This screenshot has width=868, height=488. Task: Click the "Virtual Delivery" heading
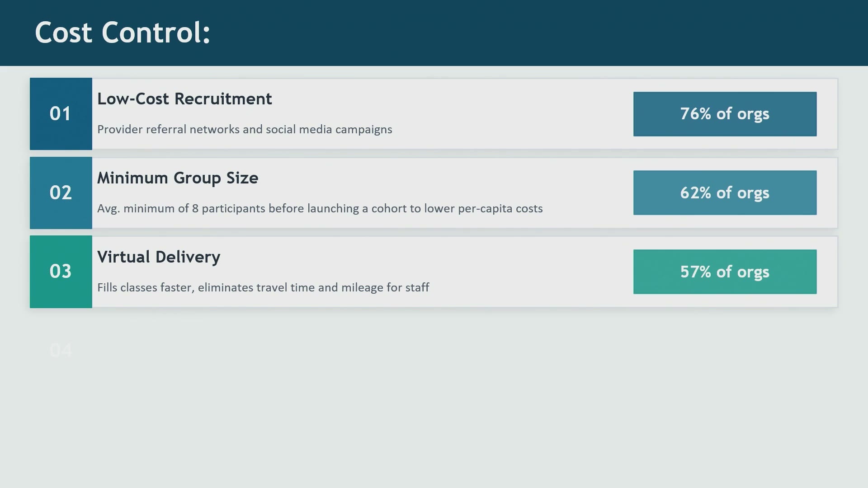click(159, 257)
